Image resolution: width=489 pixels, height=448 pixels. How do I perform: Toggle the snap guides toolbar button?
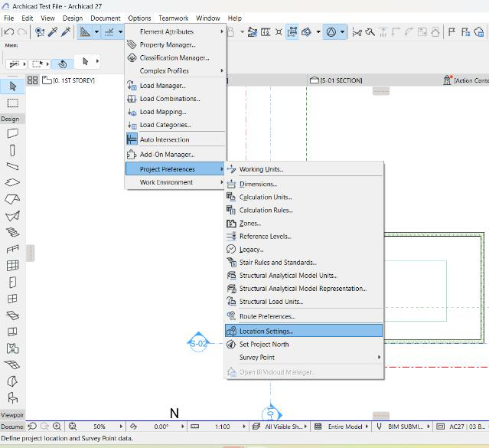[x=109, y=32]
